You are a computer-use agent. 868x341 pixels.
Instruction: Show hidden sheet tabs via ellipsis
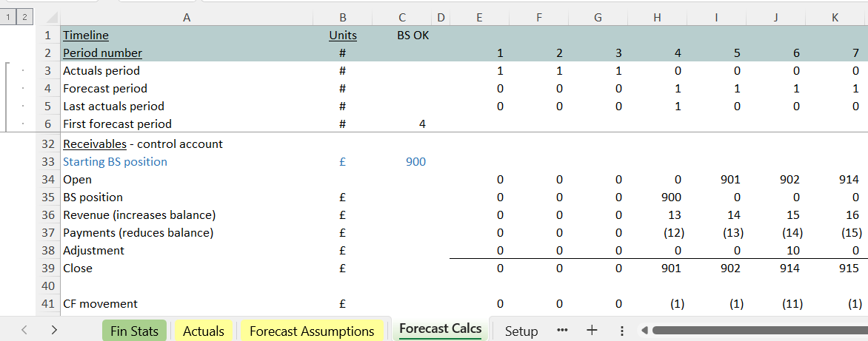click(562, 331)
